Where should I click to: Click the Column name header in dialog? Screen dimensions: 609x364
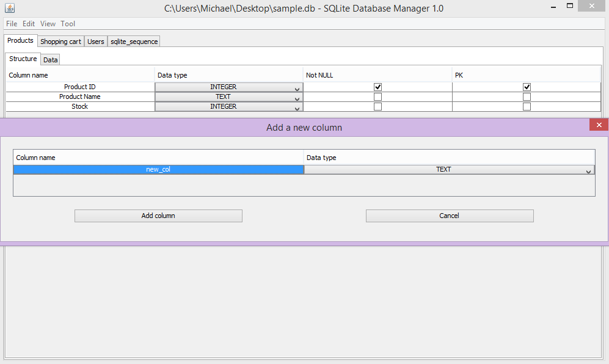[x=158, y=158]
